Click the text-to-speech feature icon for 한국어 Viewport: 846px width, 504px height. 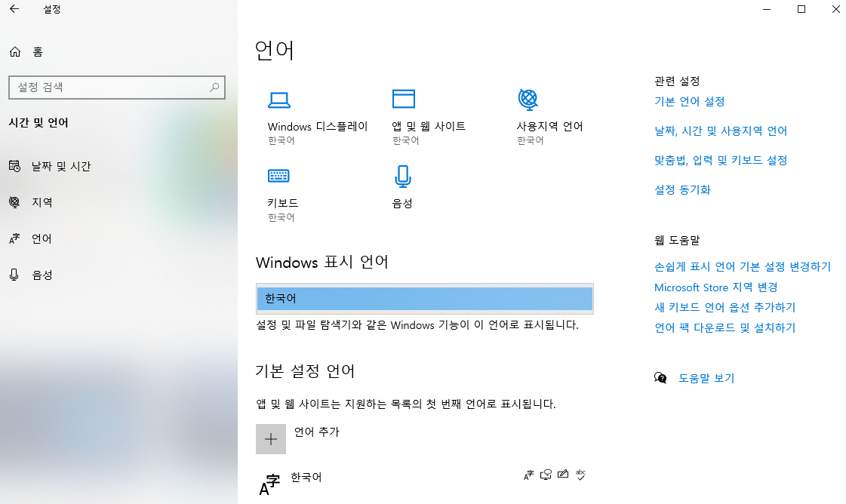546,475
